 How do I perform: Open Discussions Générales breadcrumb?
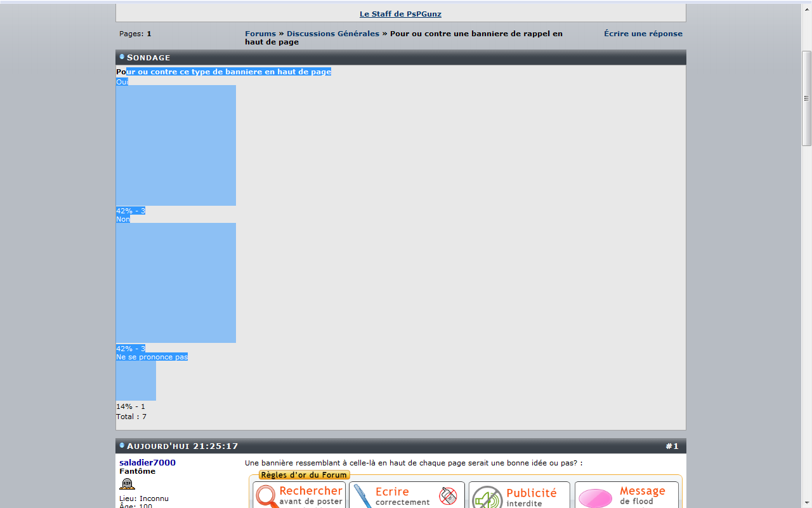coord(332,34)
